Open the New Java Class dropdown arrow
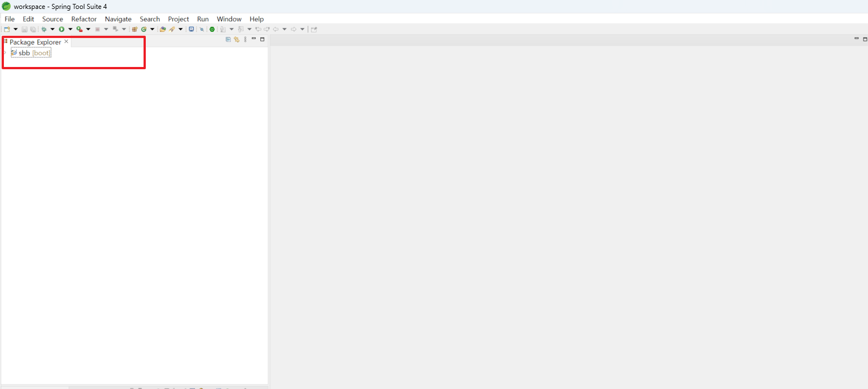The image size is (868, 389). (x=152, y=29)
